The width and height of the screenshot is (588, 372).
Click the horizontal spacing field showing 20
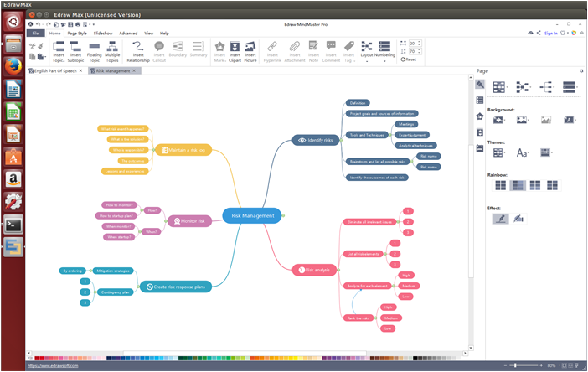pyautogui.click(x=415, y=44)
